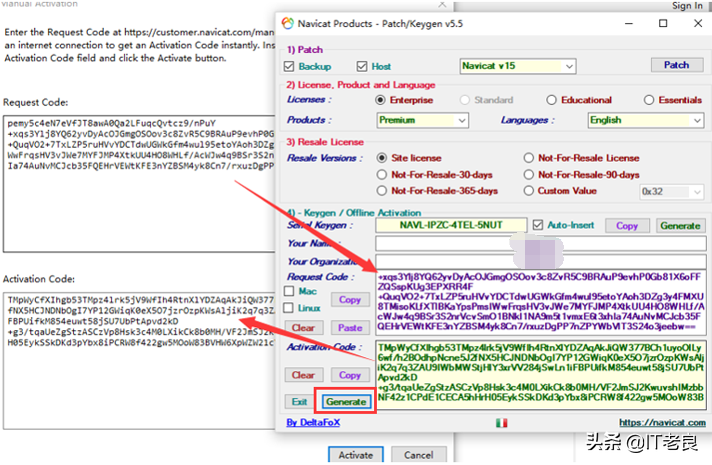Disable the Auto-Insert checkbox
The width and height of the screenshot is (712, 465).
click(x=538, y=225)
